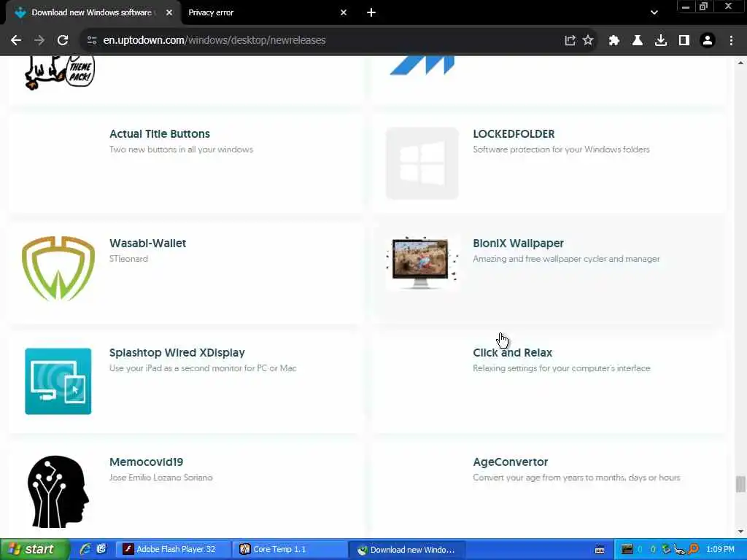Viewport: 747px width, 560px height.
Task: Open Actual Title Buttons link
Action: coord(160,134)
